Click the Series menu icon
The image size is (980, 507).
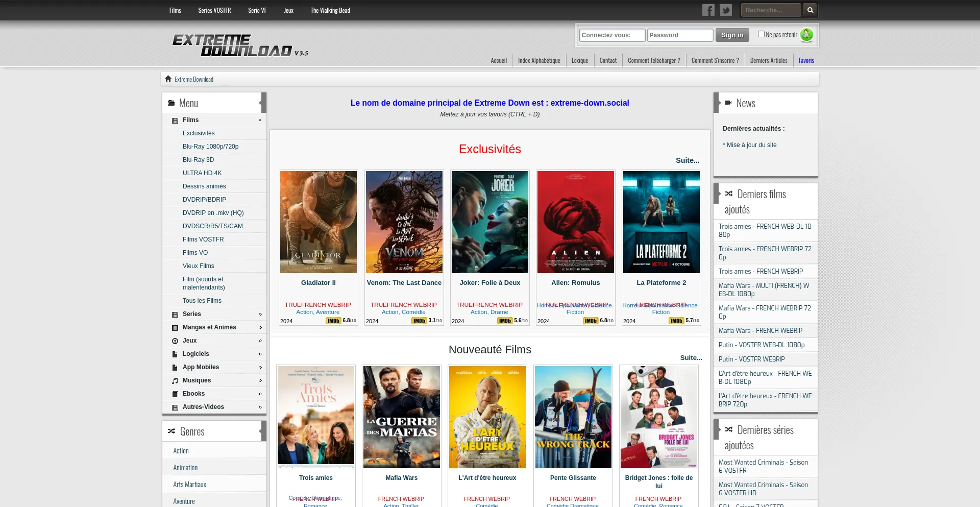(x=175, y=315)
